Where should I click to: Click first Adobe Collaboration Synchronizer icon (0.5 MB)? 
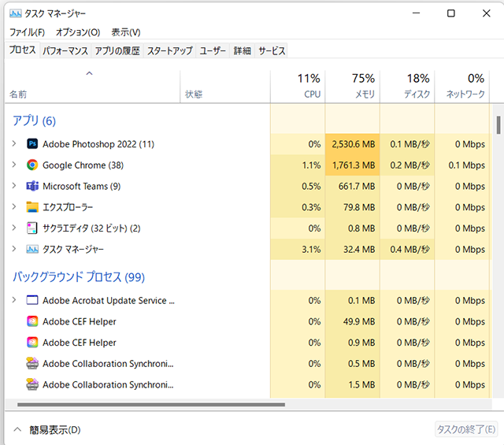[x=32, y=363]
